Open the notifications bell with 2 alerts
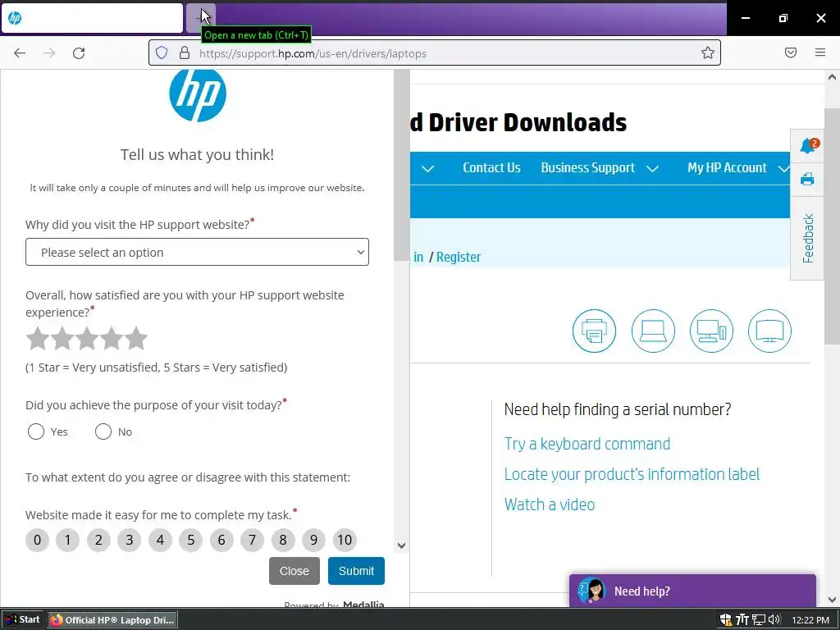This screenshot has height=630, width=840. click(x=808, y=145)
